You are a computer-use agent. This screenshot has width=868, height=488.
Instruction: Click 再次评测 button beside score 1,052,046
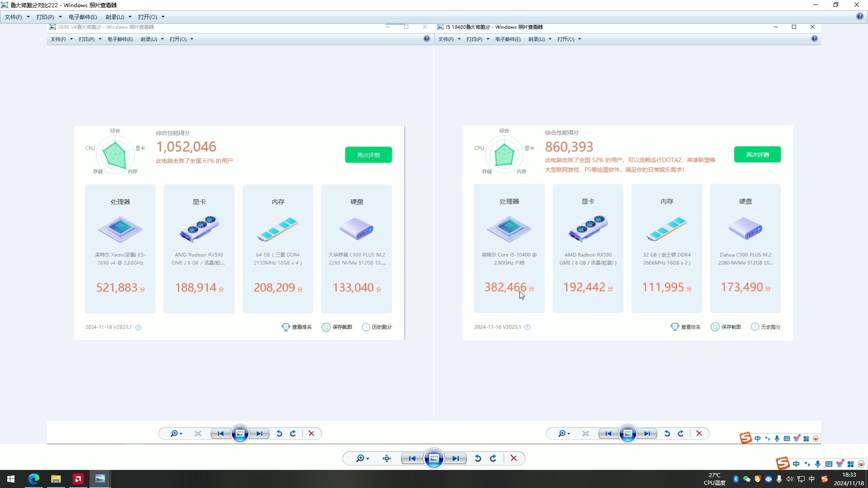point(368,155)
